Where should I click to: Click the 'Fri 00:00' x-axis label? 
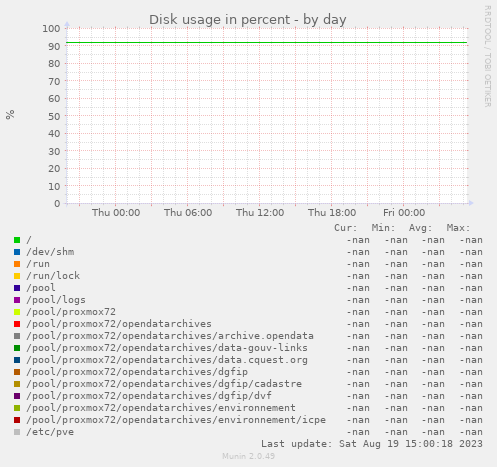[x=404, y=213]
